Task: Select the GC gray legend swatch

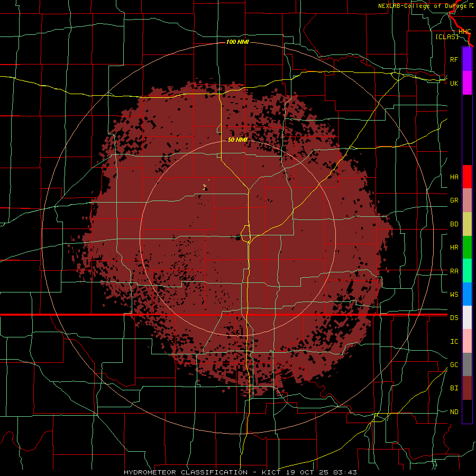Action: pos(467,364)
